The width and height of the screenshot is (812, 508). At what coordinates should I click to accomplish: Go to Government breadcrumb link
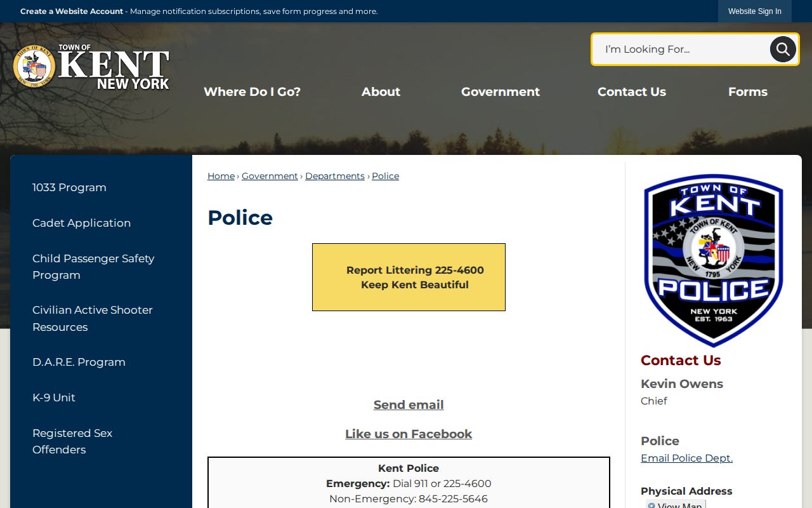(270, 176)
